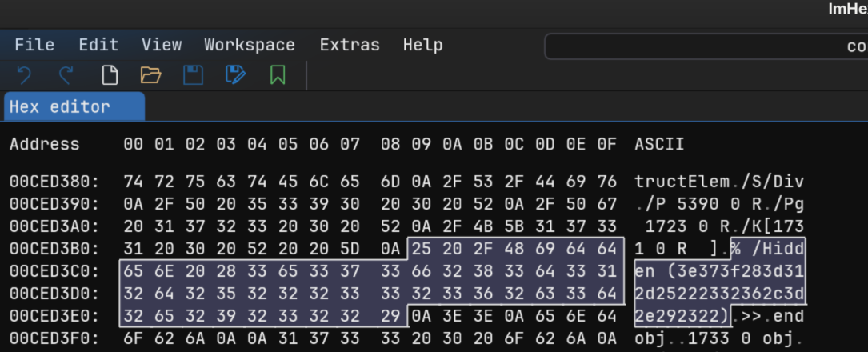
Task: Open the Help menu
Action: pyautogui.click(x=422, y=45)
